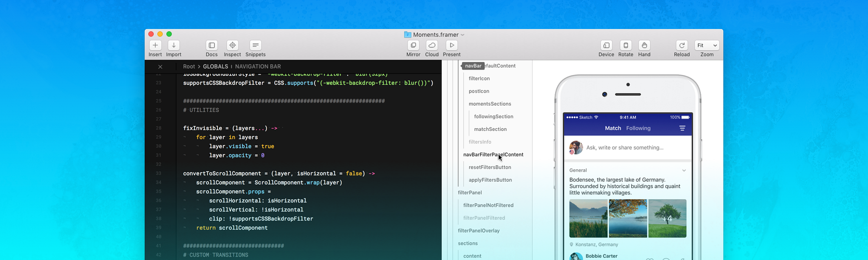Toggle the Hand cursor icon
The width and height of the screenshot is (868, 260).
point(644,45)
